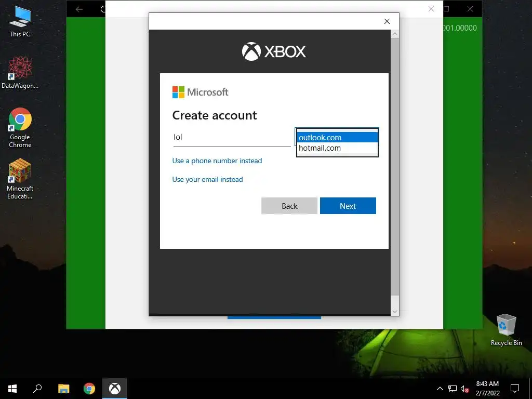Click the back arrow in Xbox app window
The width and height of the screenshot is (532, 399).
79,9
